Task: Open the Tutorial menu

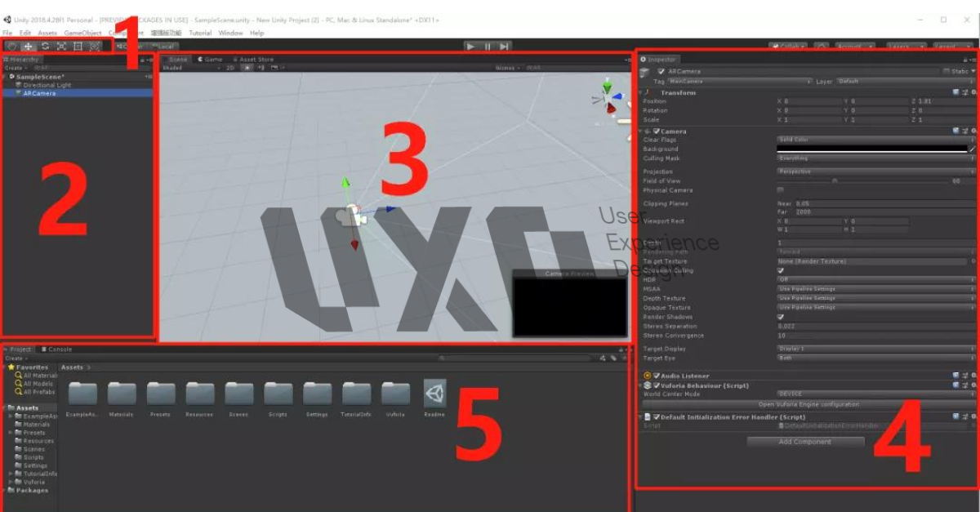Action: [x=200, y=33]
